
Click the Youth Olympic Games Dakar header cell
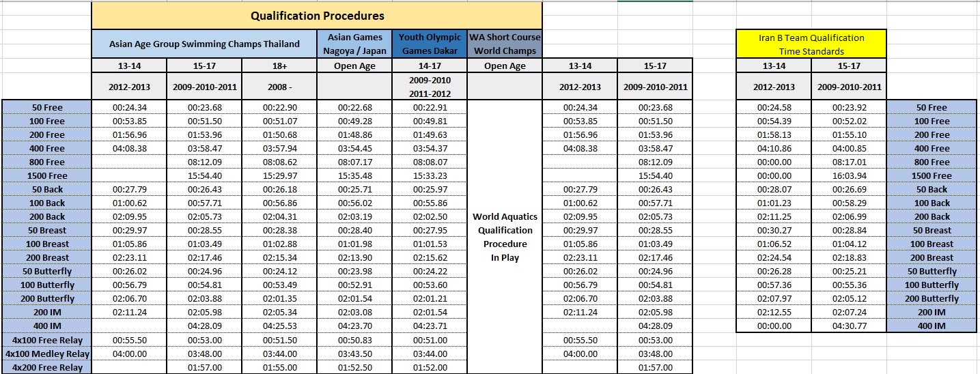[x=430, y=44]
